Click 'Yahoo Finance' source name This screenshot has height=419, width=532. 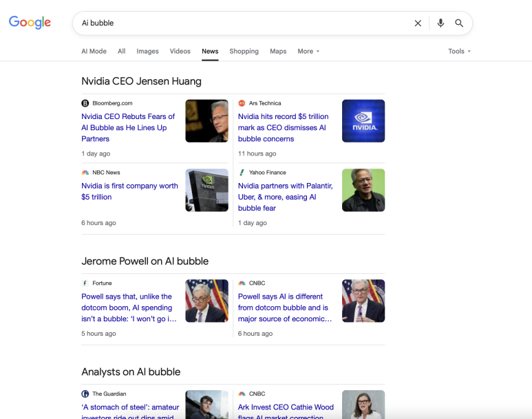tap(267, 173)
